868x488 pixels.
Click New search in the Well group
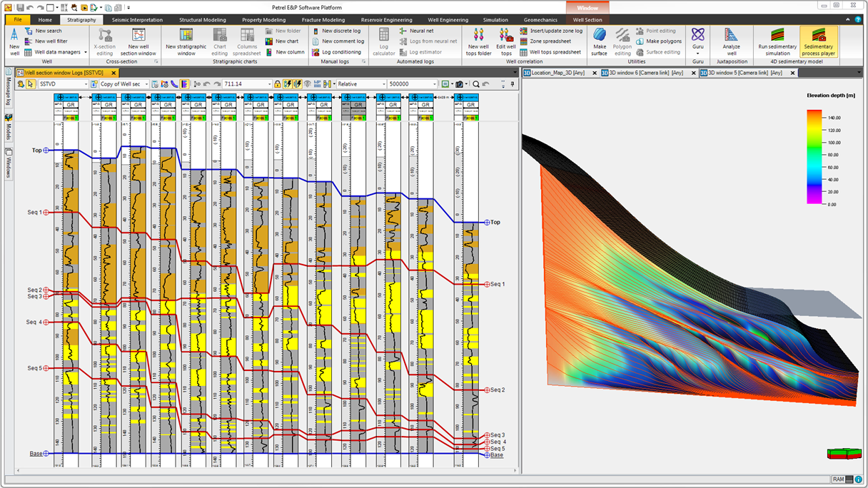coord(49,31)
